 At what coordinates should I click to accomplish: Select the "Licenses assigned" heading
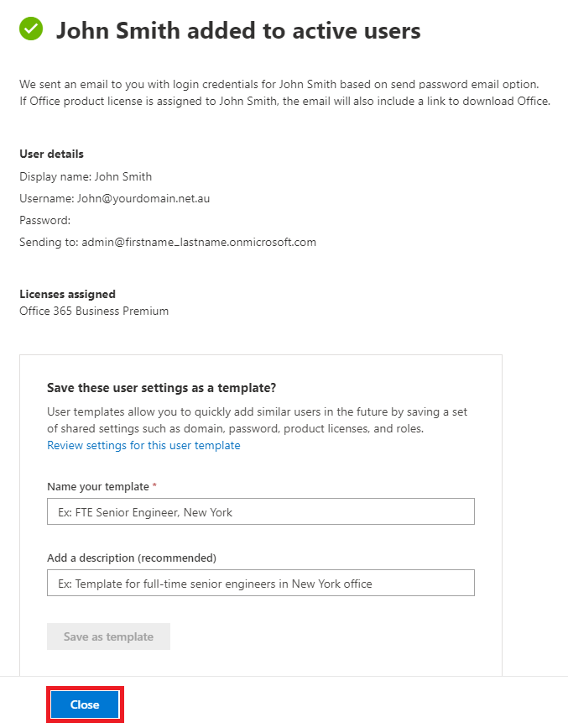(67, 294)
